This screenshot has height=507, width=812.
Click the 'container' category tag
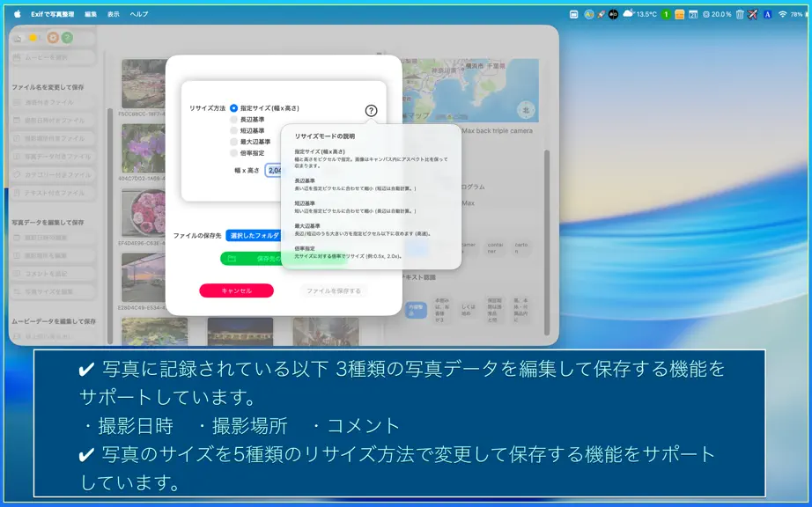(x=495, y=248)
